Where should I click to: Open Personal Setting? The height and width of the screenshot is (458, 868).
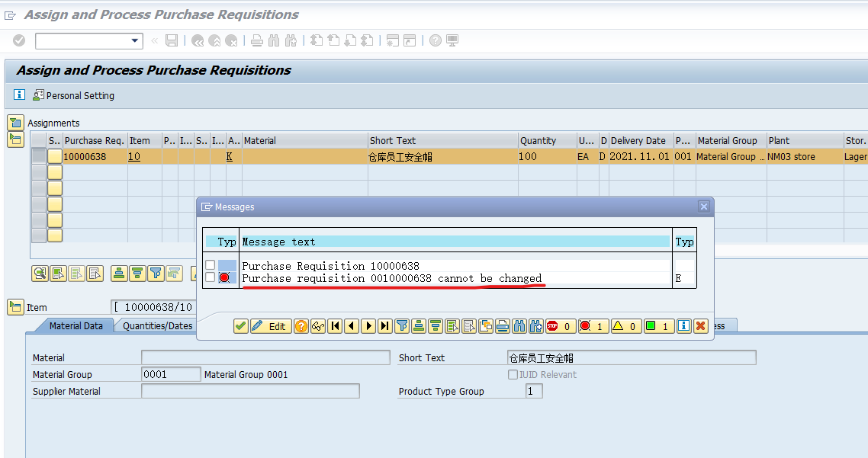[74, 95]
